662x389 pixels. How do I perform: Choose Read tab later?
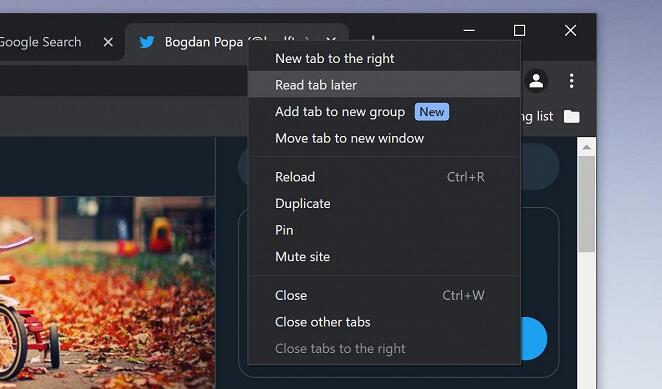pos(384,85)
